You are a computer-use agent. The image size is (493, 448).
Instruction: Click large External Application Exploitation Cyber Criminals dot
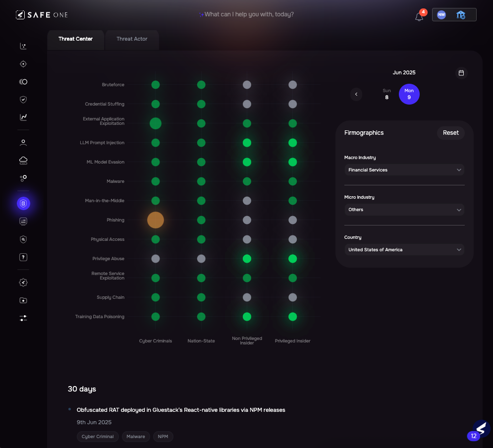click(x=156, y=123)
